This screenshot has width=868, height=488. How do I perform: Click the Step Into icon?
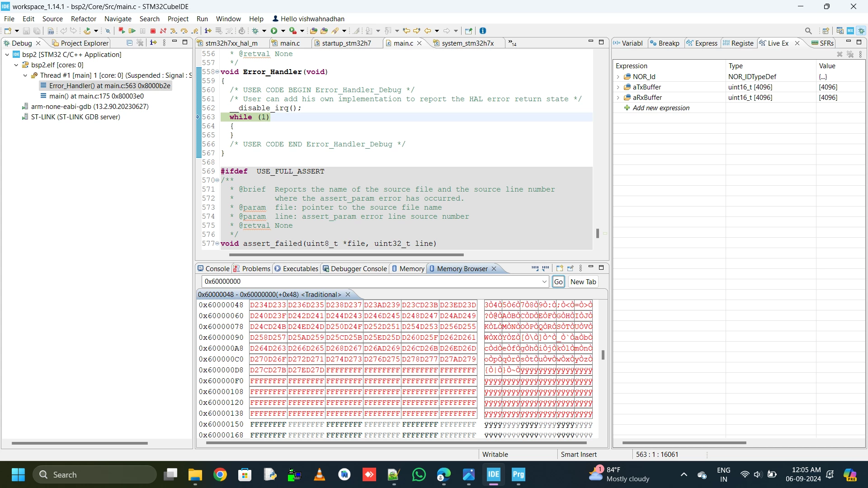173,31
